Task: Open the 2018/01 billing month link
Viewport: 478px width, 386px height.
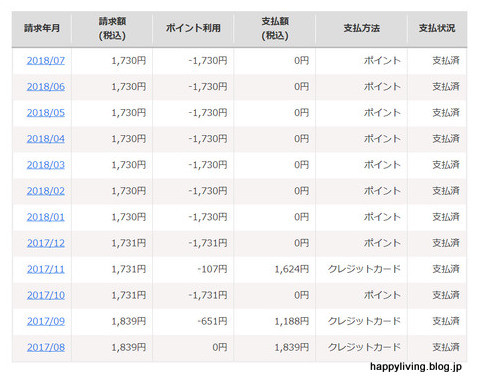Action: (x=46, y=217)
